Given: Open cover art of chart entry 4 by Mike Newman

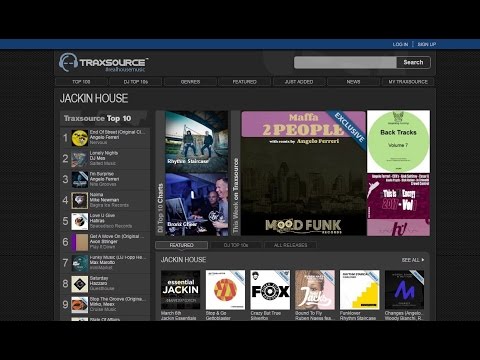Looking at the screenshot, I should click(x=80, y=200).
